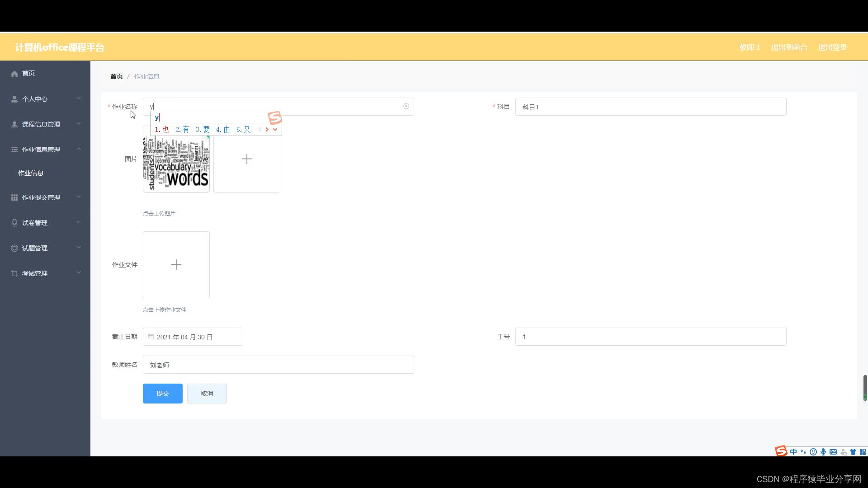The width and height of the screenshot is (868, 488).
Task: Collapse the 作业信息管理 sidebar section
Action: coord(45,150)
